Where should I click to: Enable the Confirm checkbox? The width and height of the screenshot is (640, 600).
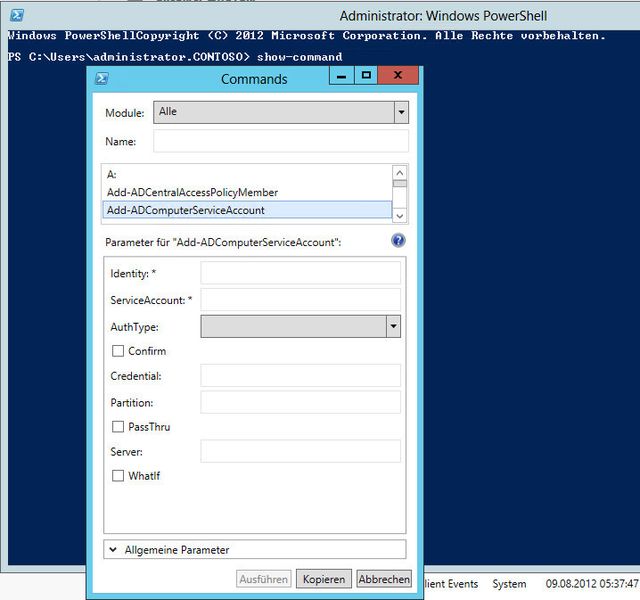click(118, 351)
